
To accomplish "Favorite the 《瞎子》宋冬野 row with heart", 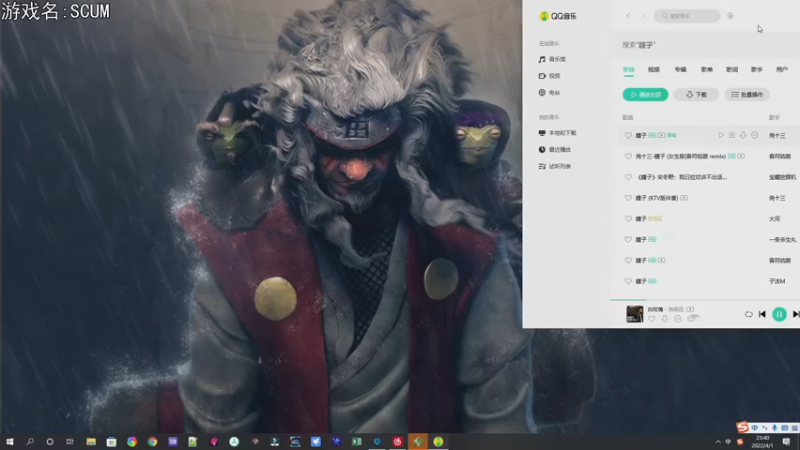I will [628, 177].
